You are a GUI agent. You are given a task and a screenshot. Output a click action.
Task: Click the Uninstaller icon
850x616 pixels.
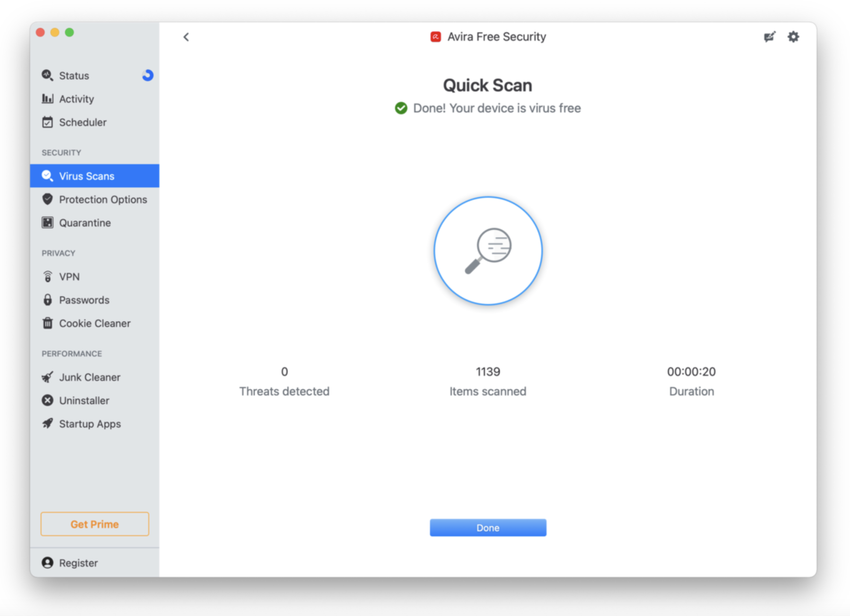47,400
